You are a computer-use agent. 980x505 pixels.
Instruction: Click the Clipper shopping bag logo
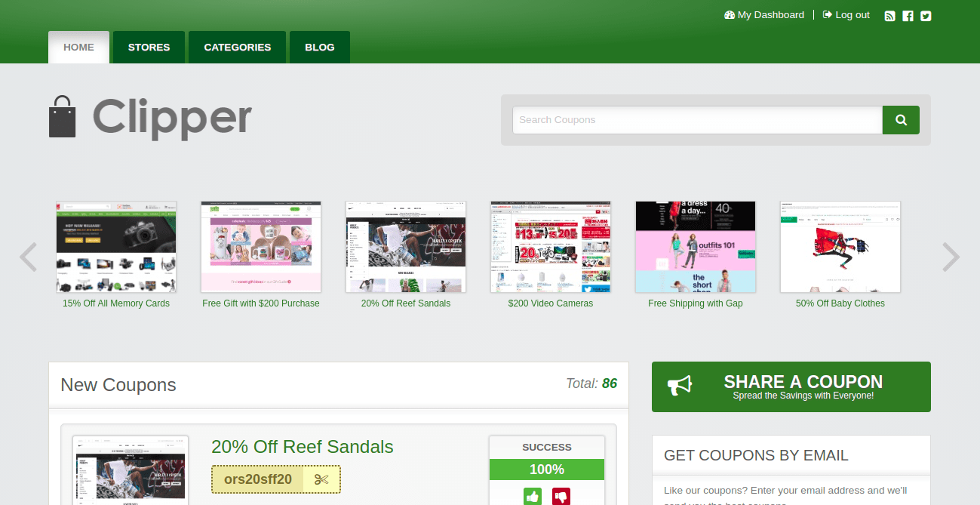[62, 117]
